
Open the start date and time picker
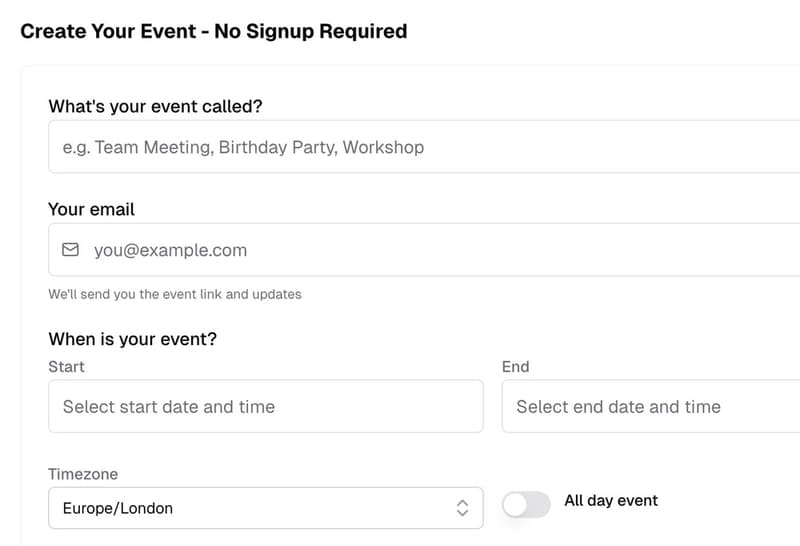click(265, 406)
